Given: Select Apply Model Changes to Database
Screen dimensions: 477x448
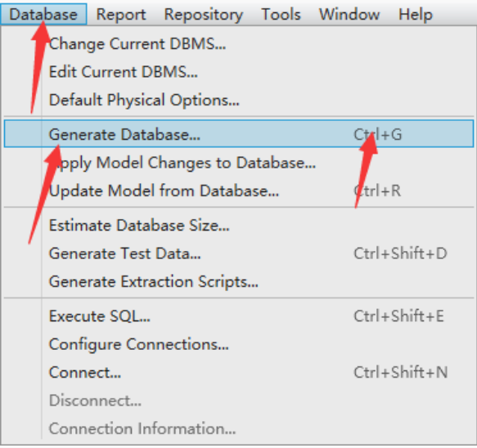Looking at the screenshot, I should (x=239, y=163).
